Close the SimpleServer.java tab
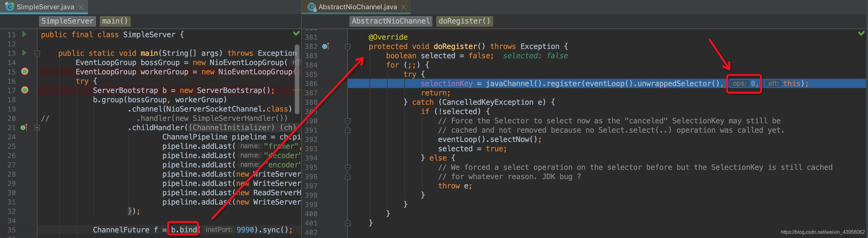Image resolution: width=868 pixels, height=238 pixels. coord(81,7)
